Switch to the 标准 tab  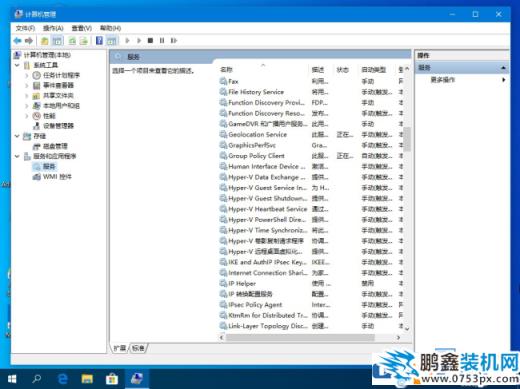(x=138, y=348)
